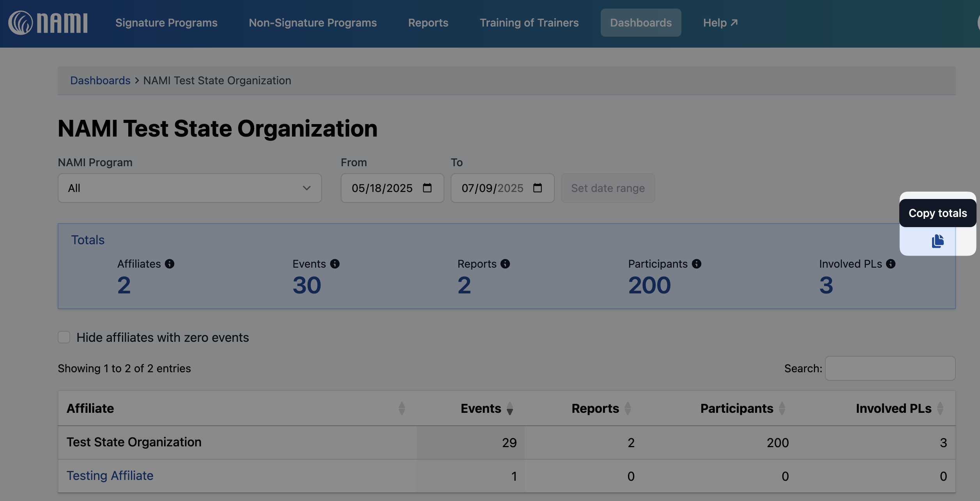
Task: Click the Participants cell value 200 in table
Action: 778,442
